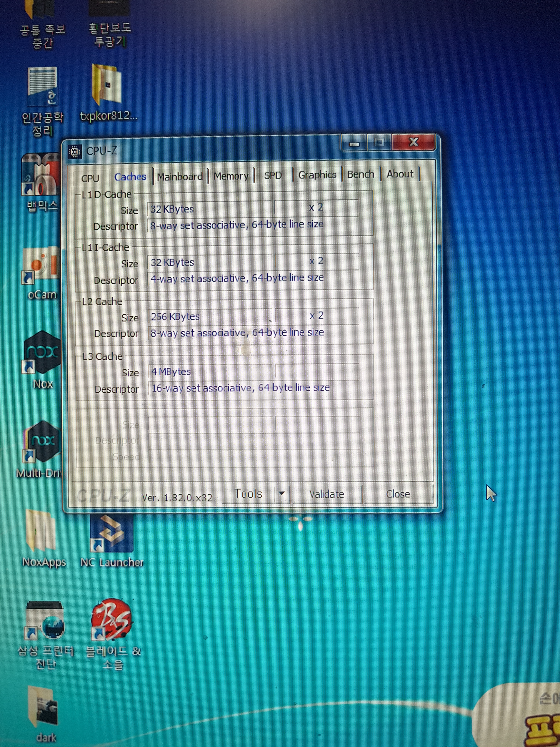560x747 pixels.
Task: Open the txpkor812 folder icon
Action: coord(108,93)
